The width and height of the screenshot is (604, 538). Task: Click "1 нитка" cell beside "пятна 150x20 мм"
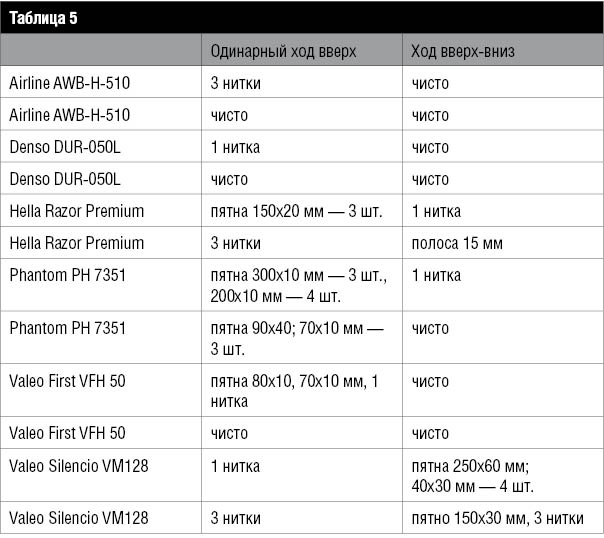(436, 211)
